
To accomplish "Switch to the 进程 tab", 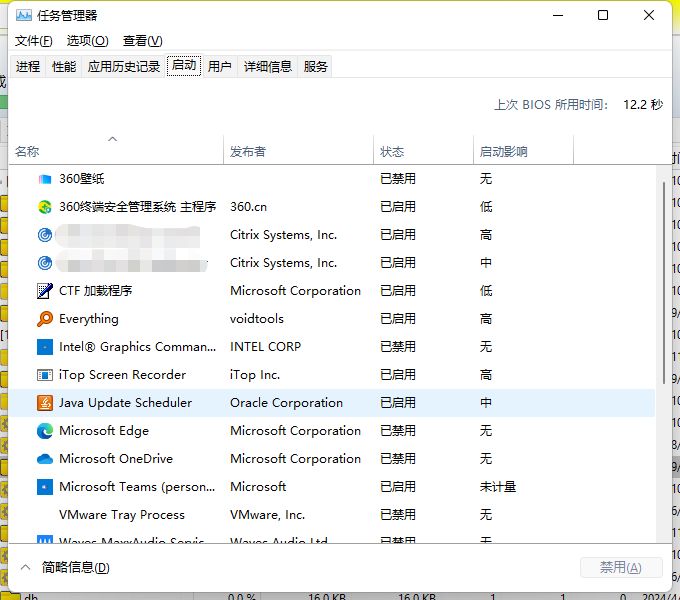I will tap(28, 66).
